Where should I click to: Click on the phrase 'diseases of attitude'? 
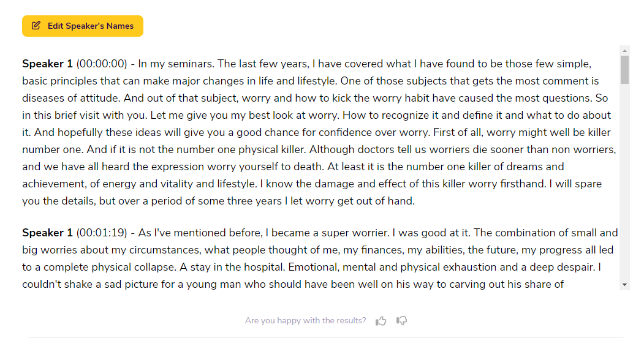[71, 98]
